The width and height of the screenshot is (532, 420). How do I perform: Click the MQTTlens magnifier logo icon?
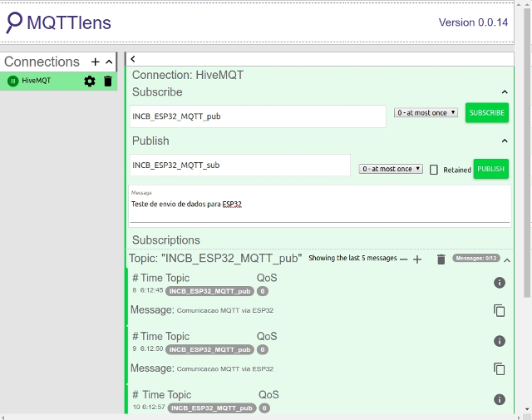point(14,22)
